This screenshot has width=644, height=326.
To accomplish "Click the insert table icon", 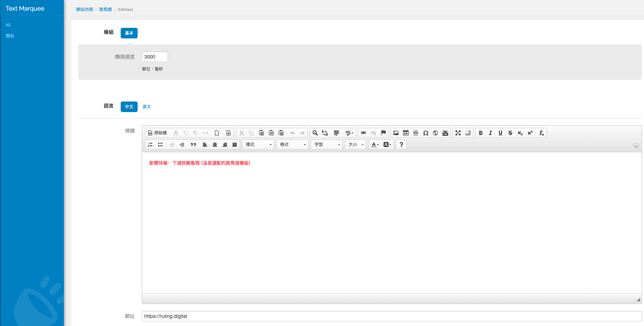I will coord(406,133).
